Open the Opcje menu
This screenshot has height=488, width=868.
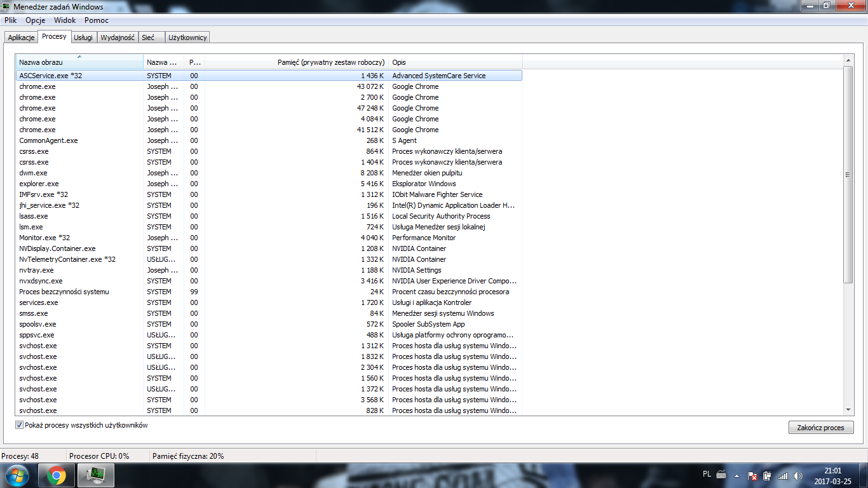pyautogui.click(x=36, y=20)
